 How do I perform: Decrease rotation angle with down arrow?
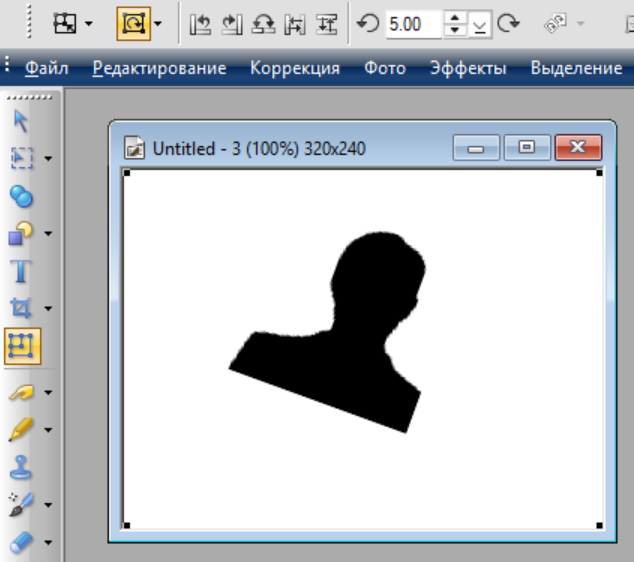pyautogui.click(x=455, y=31)
